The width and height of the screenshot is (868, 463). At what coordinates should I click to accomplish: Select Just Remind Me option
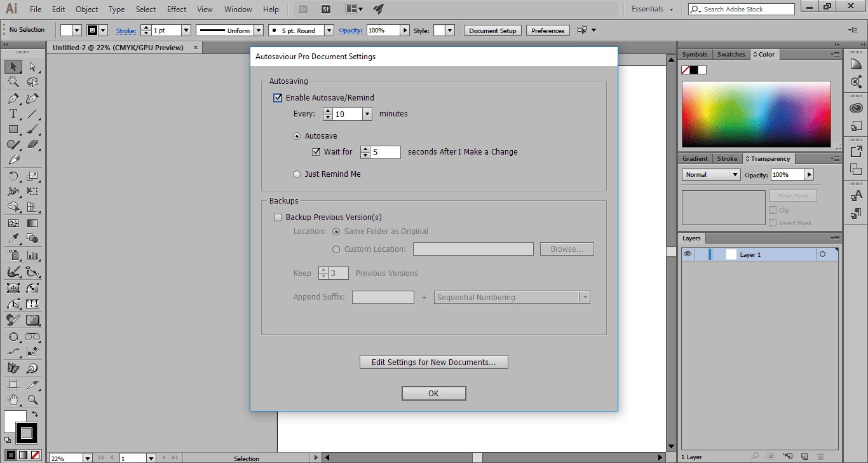[x=297, y=174]
